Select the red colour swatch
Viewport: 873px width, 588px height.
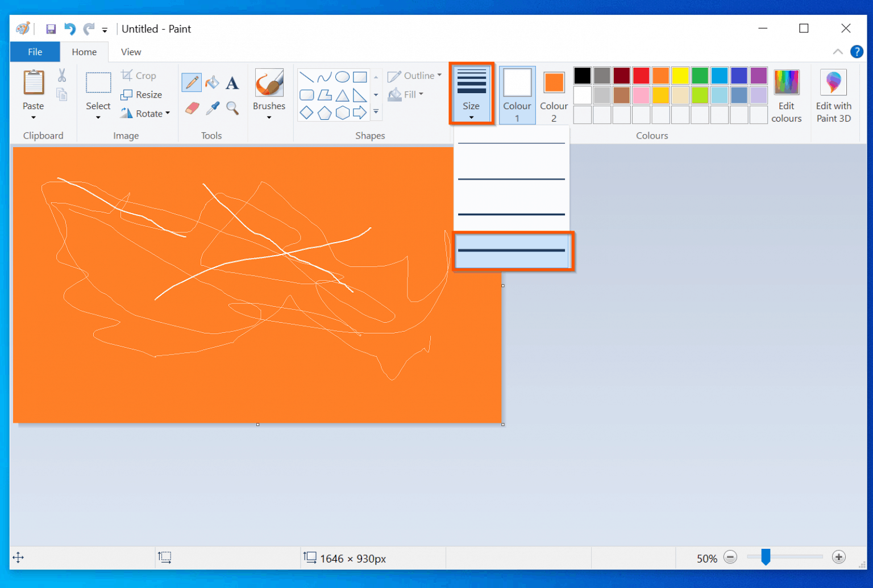point(641,76)
